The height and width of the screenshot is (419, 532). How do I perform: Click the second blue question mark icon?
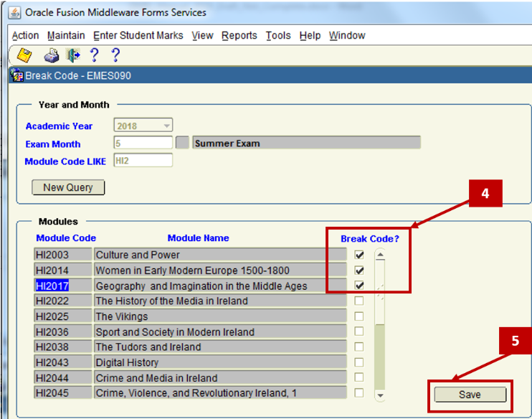click(115, 55)
